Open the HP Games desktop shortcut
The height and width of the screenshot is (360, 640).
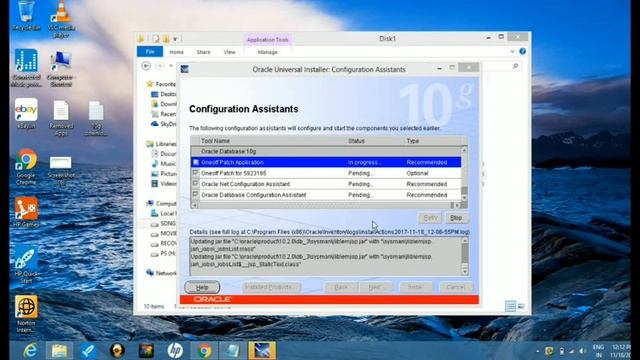point(26,211)
